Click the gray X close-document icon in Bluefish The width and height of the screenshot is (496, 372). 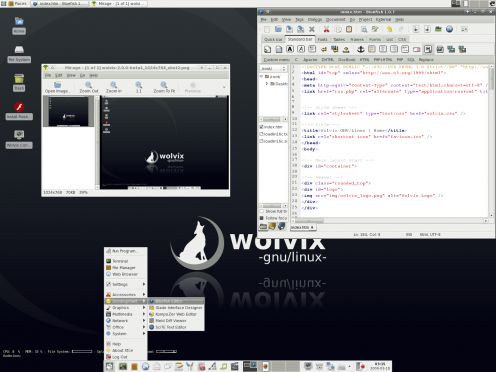point(312,29)
